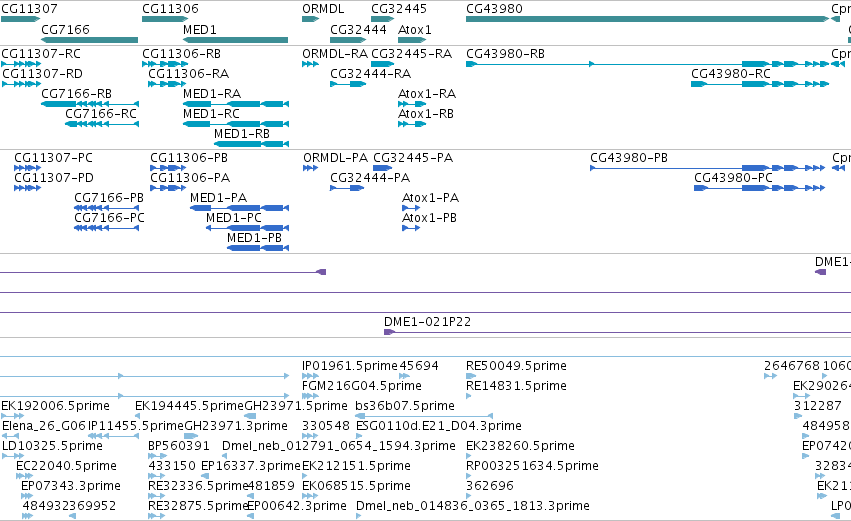The height and width of the screenshot is (521, 851).
Task: Open transcript CG11307-RC label
Action: (x=41, y=54)
